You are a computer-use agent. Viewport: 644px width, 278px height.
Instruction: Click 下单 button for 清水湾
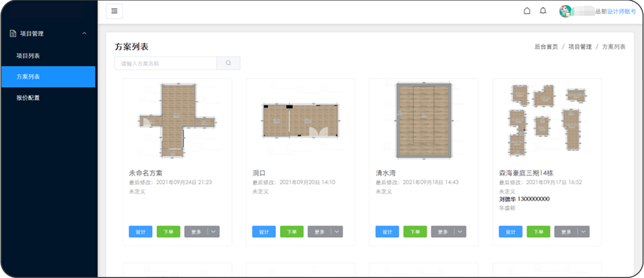[x=415, y=232]
